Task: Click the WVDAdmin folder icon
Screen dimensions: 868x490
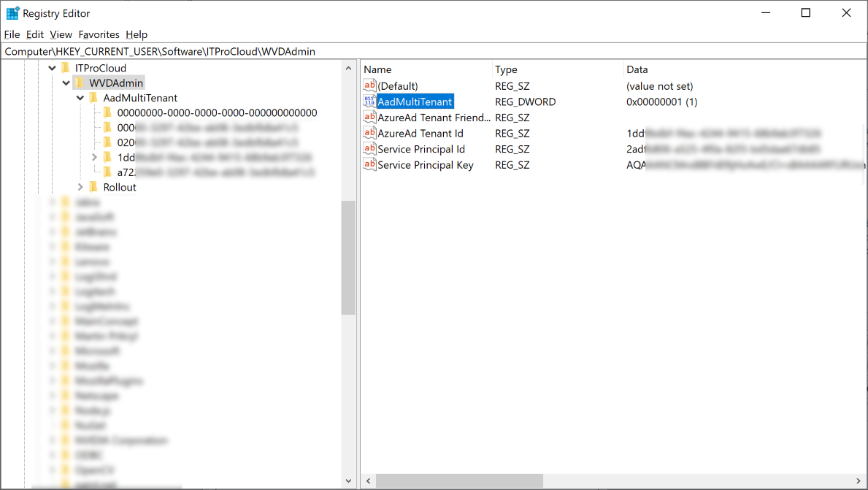Action: (80, 83)
